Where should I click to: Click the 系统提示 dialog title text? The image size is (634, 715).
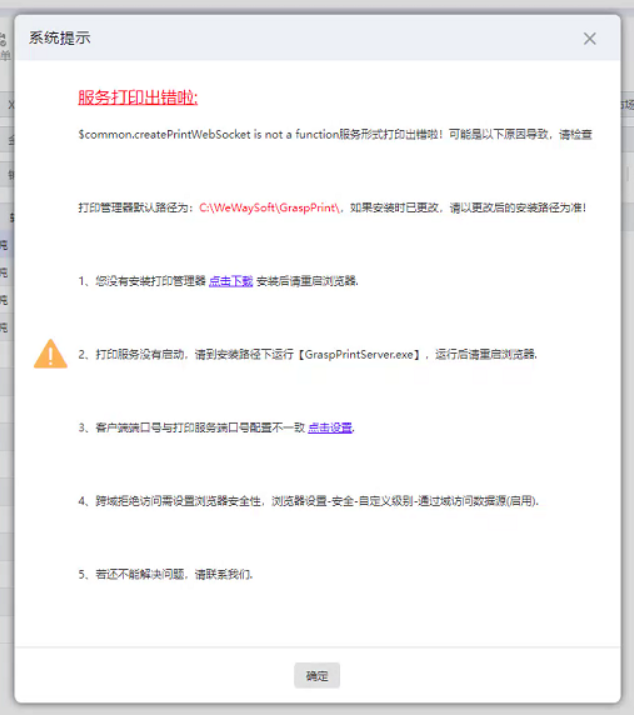pyautogui.click(x=60, y=38)
